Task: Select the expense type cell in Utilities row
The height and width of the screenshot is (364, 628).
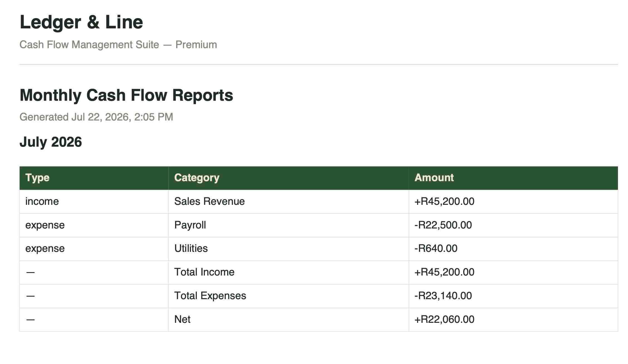Action: tap(94, 249)
